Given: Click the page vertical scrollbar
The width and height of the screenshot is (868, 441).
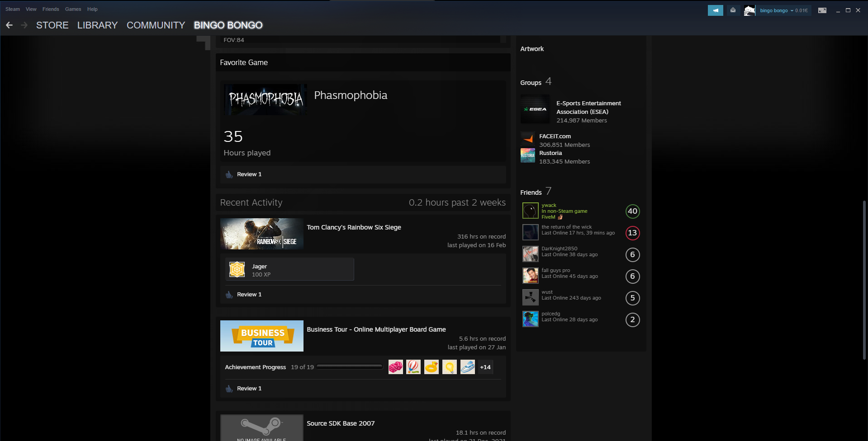Looking at the screenshot, I should coord(864,280).
